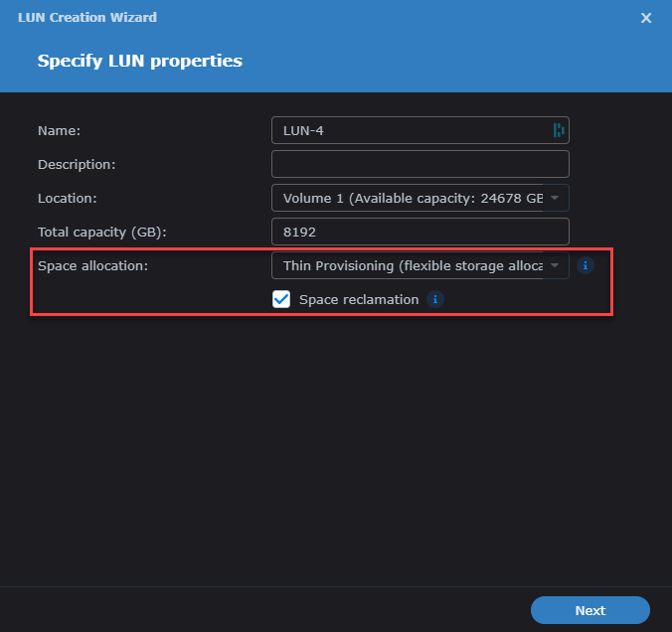Show the Space reclamation info tooltip icon
The width and height of the screenshot is (672, 632).
[x=435, y=299]
